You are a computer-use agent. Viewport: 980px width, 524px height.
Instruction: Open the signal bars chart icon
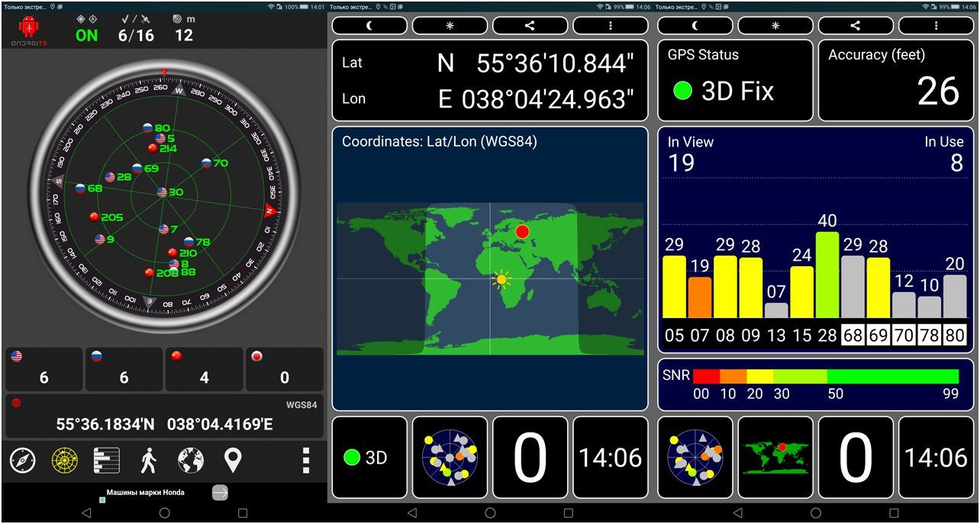107,461
